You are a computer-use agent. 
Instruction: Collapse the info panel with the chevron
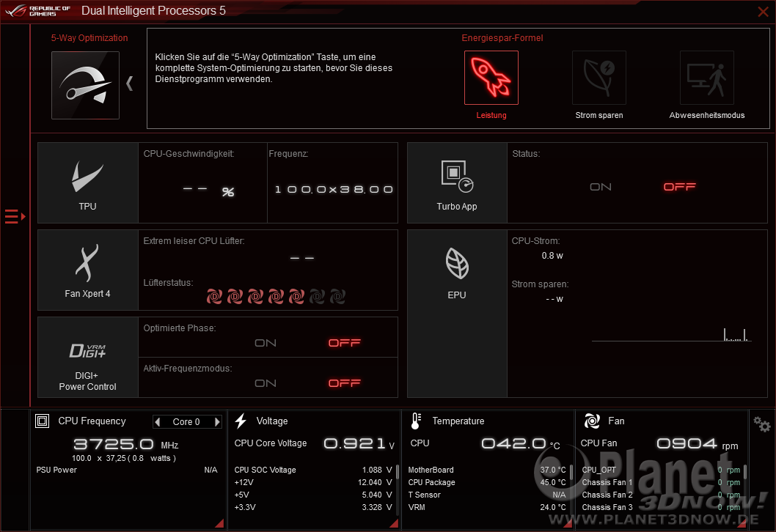tap(130, 83)
